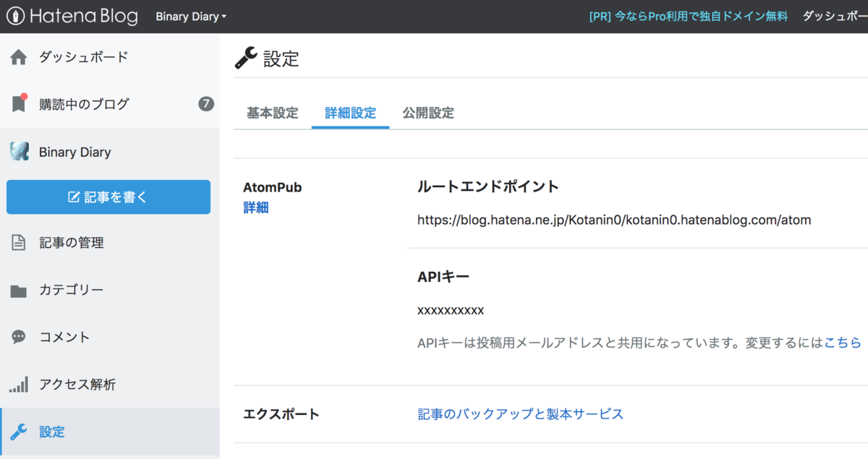Click the ルートエンドポイント heading

pos(488,186)
